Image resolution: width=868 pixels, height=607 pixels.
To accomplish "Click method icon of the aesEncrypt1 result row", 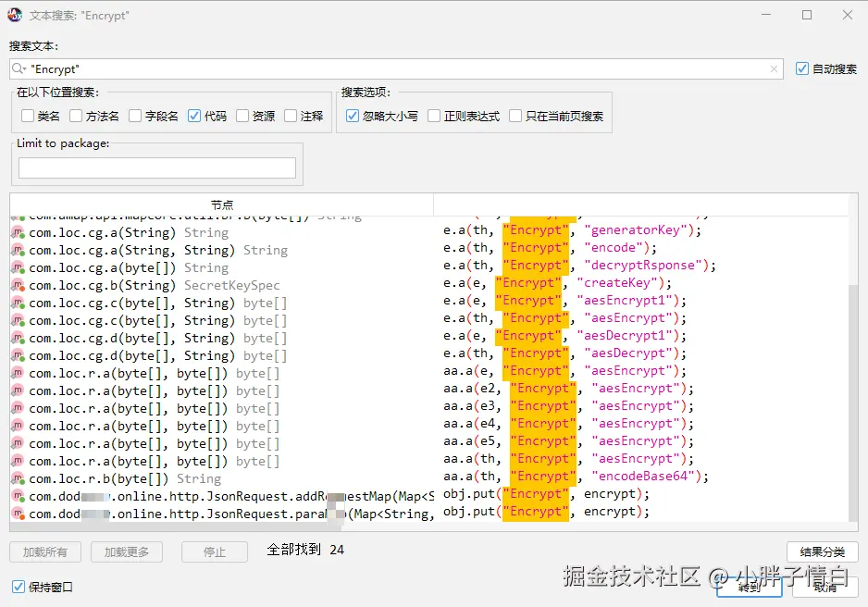I will click(x=19, y=303).
